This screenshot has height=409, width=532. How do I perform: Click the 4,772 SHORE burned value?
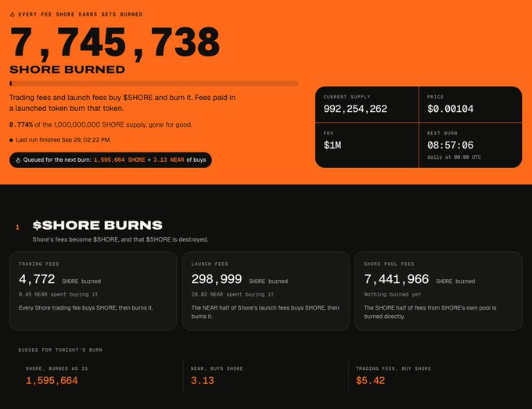[x=37, y=279]
